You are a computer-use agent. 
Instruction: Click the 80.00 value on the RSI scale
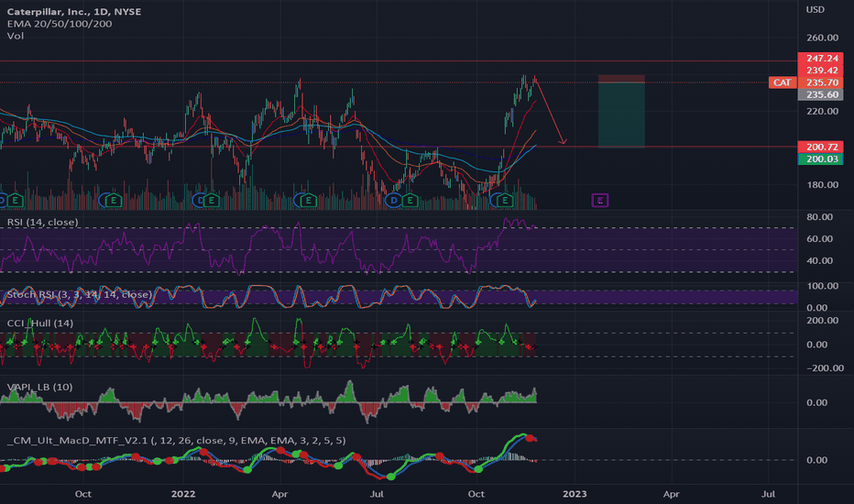pyautogui.click(x=820, y=217)
